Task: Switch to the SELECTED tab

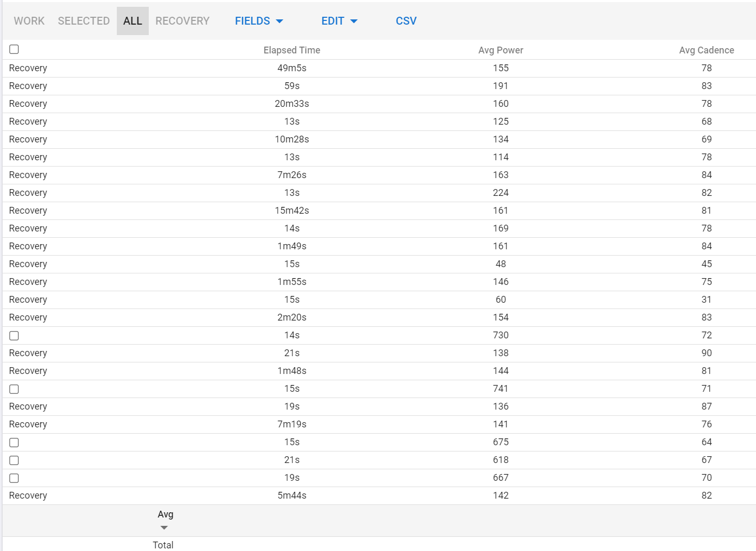Action: [x=84, y=21]
